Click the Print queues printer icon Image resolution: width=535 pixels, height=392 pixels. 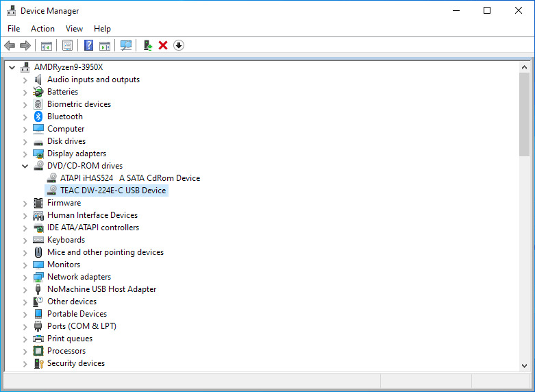click(x=38, y=339)
